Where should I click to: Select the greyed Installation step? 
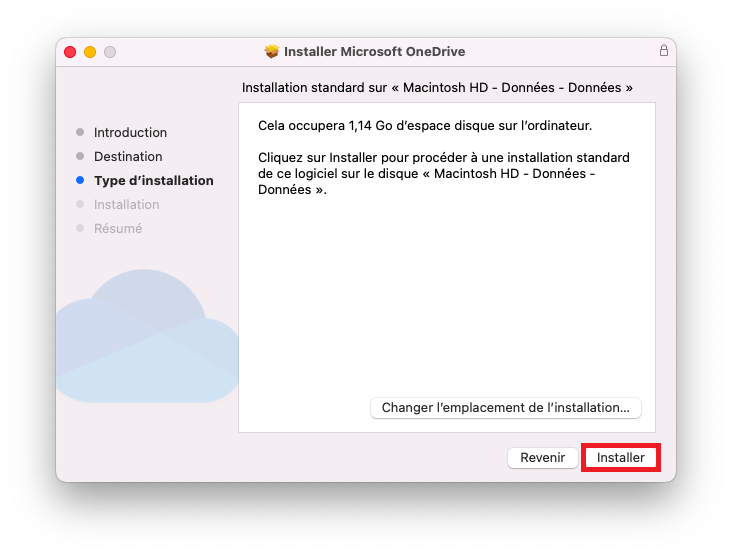pyautogui.click(x=127, y=204)
